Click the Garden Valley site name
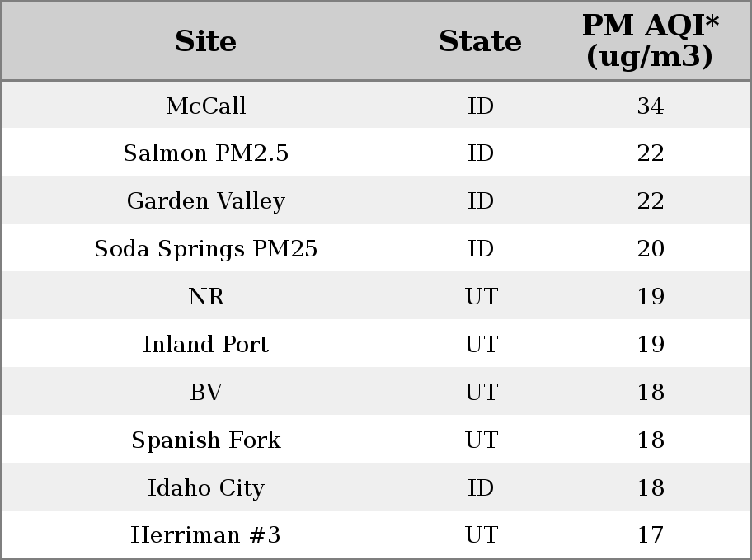The image size is (752, 560). 206,201
